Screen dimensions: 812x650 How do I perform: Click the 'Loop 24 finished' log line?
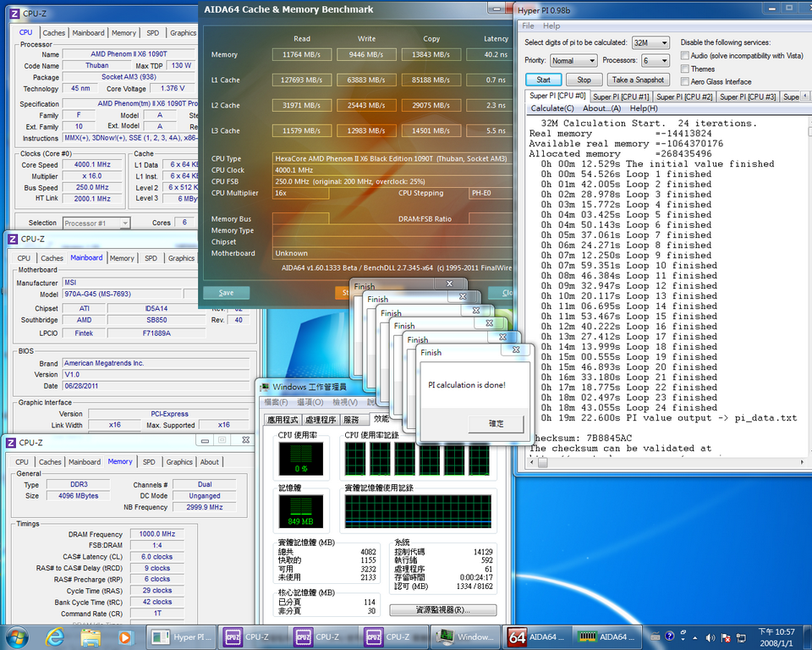click(626, 408)
